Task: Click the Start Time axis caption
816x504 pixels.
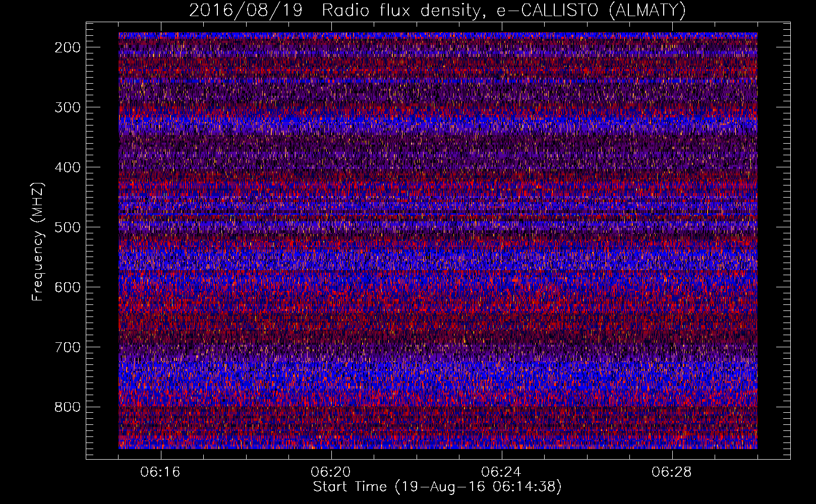Action: [437, 487]
